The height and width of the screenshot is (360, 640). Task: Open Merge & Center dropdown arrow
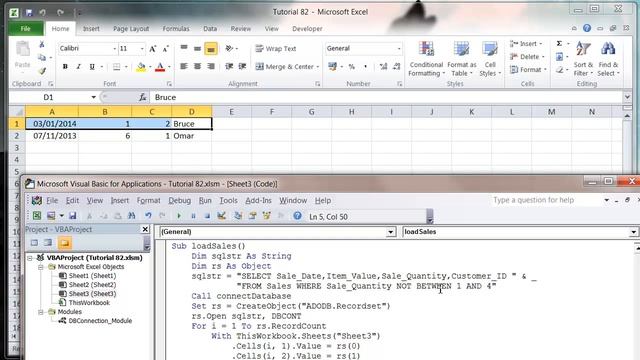318,67
